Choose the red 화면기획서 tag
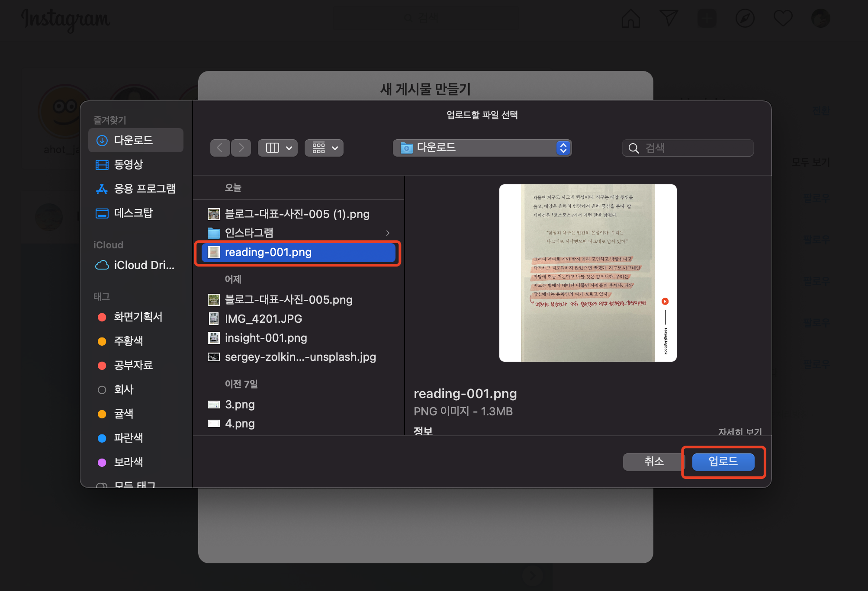This screenshot has width=868, height=591. 136,317
